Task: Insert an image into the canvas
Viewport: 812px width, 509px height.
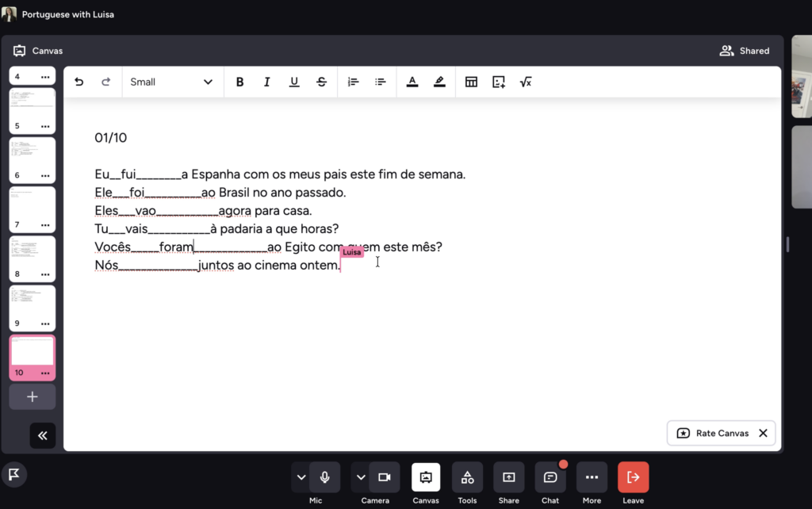Action: coord(499,82)
